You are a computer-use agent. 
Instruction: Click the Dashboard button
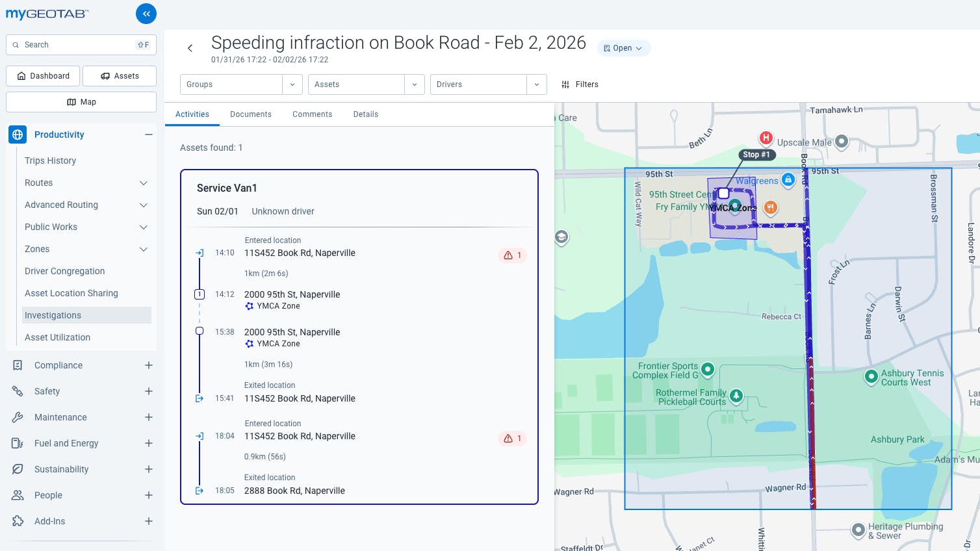pyautogui.click(x=43, y=76)
